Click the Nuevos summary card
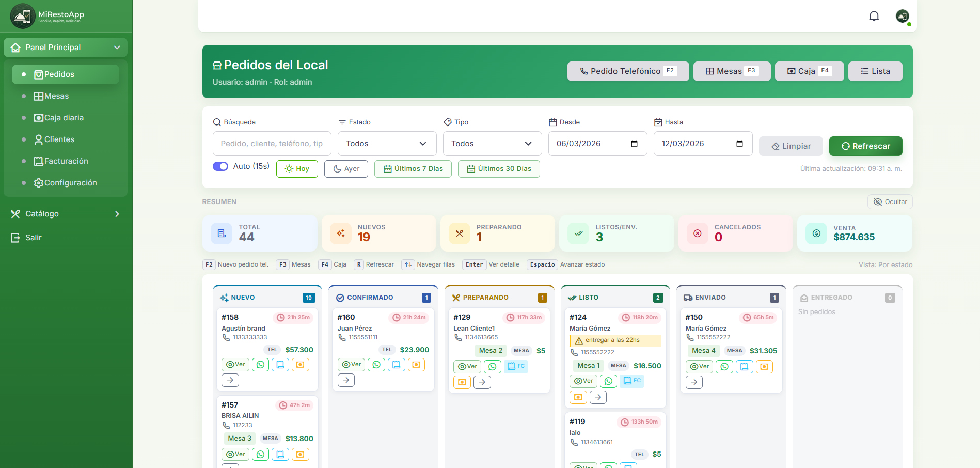The image size is (980, 468). (x=379, y=233)
